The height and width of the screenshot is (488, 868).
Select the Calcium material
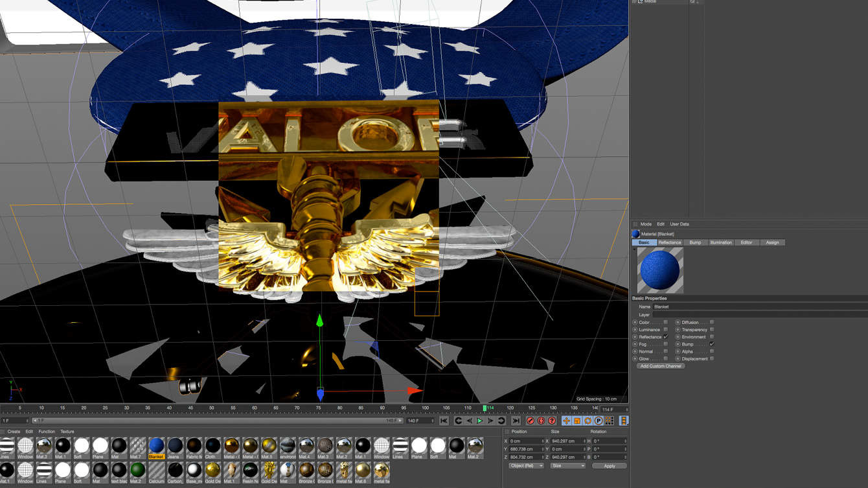[156, 472]
